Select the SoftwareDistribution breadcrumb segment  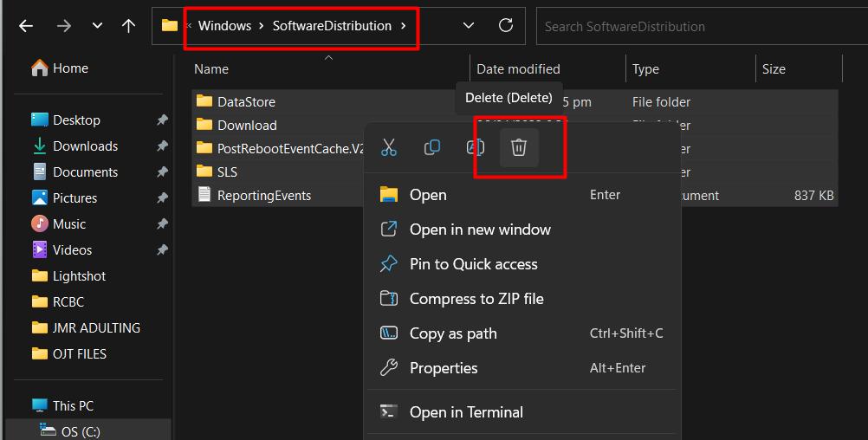(332, 26)
